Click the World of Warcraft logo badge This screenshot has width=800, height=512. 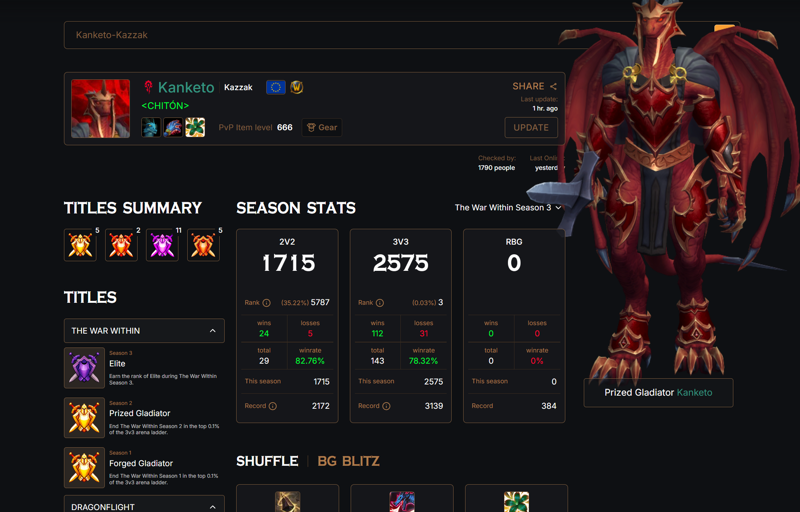[296, 87]
